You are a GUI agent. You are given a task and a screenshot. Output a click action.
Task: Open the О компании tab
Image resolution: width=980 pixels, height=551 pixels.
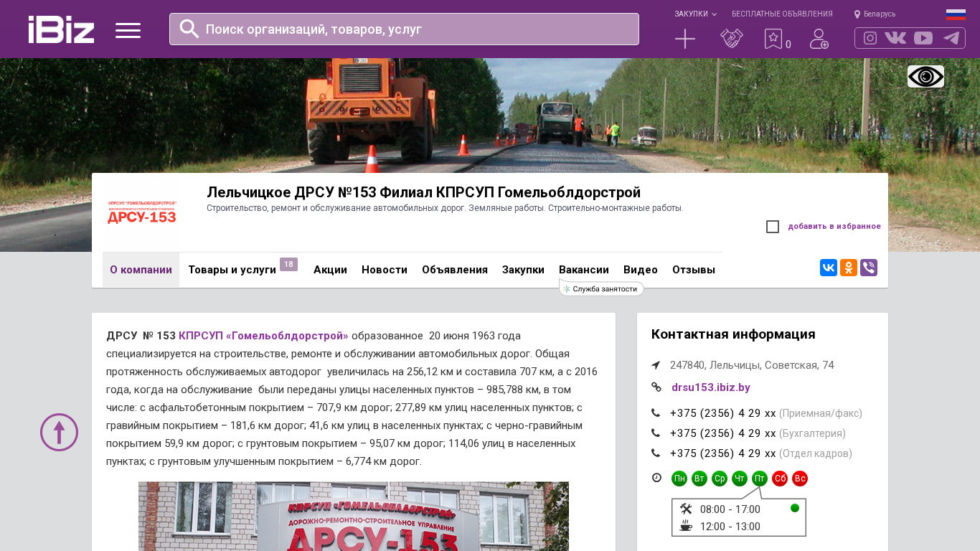[141, 270]
